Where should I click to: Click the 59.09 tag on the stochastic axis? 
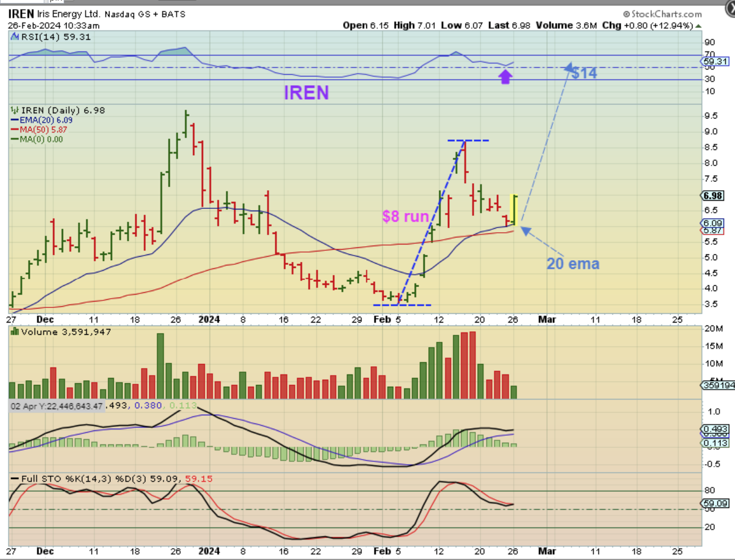pyautogui.click(x=716, y=503)
